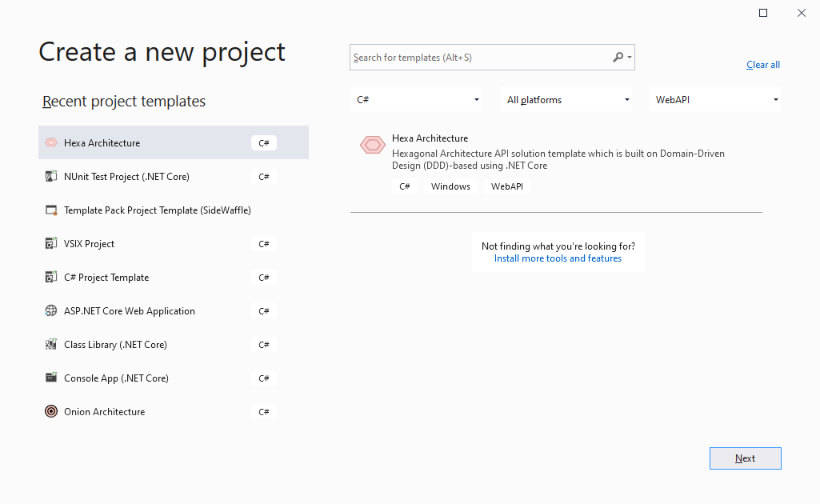Viewport: 820px width, 504px height.
Task: Click the C# badge on Class Library row
Action: pos(263,345)
